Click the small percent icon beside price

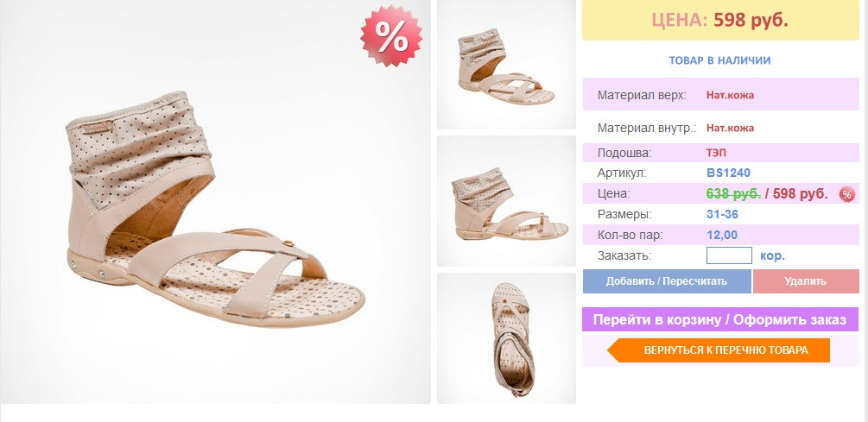847,194
